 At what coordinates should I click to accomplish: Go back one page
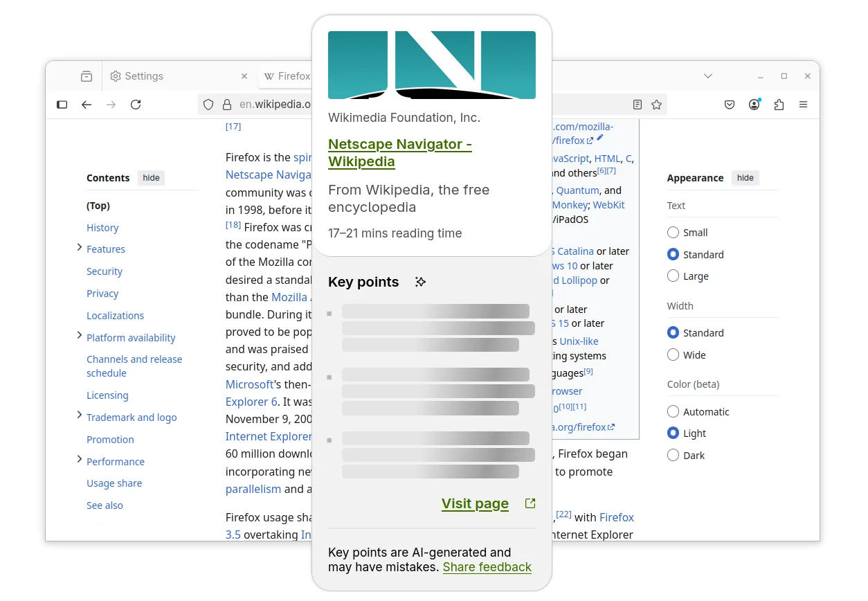pos(87,105)
